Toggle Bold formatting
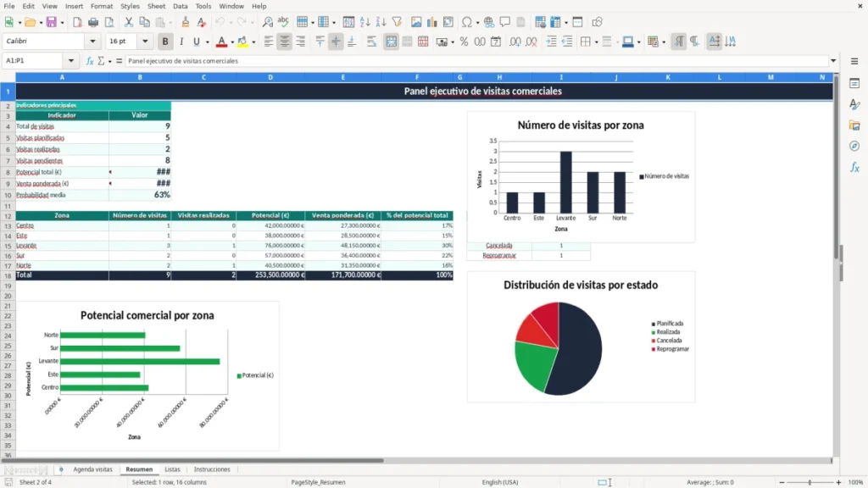Viewport: 868px width, 488px height. pyautogui.click(x=165, y=42)
